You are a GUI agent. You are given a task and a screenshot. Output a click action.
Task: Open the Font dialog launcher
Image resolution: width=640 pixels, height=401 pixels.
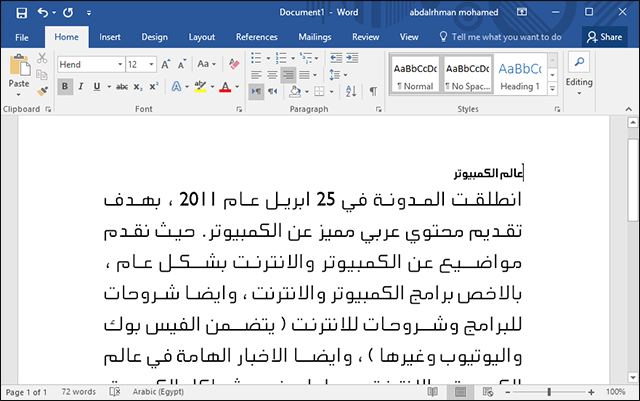(x=239, y=109)
